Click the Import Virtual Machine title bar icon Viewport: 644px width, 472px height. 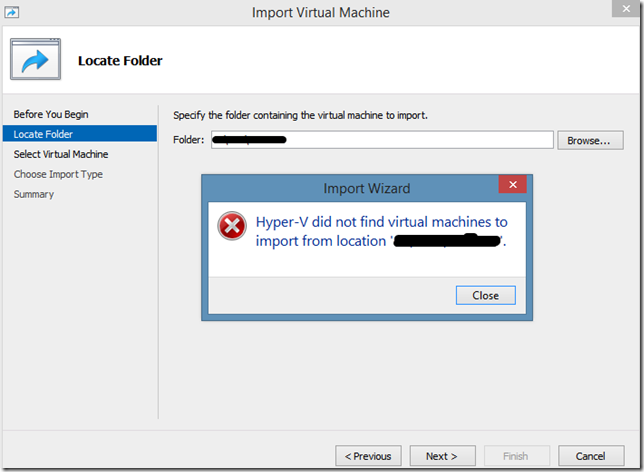coord(12,12)
